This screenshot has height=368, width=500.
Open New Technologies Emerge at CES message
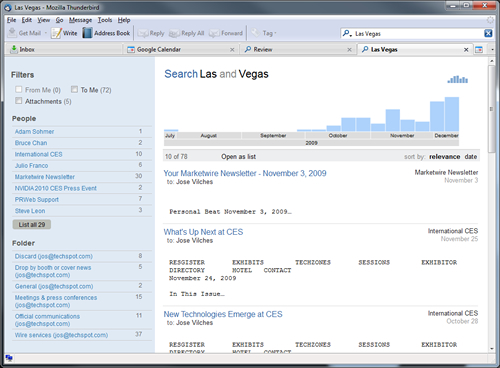223,314
